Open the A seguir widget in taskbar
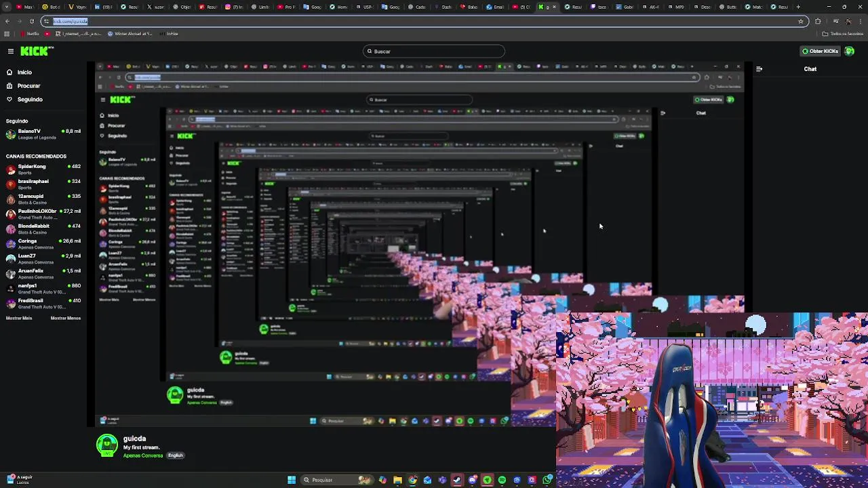The height and width of the screenshot is (488, 868). 19,479
